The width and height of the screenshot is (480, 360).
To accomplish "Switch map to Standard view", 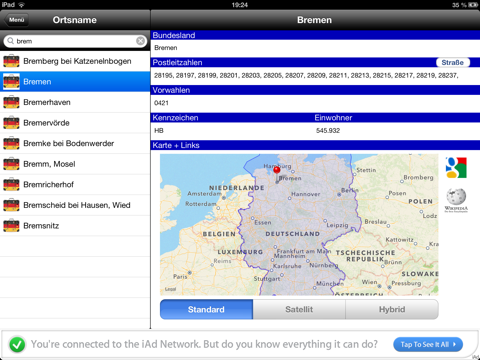I will pos(206,309).
